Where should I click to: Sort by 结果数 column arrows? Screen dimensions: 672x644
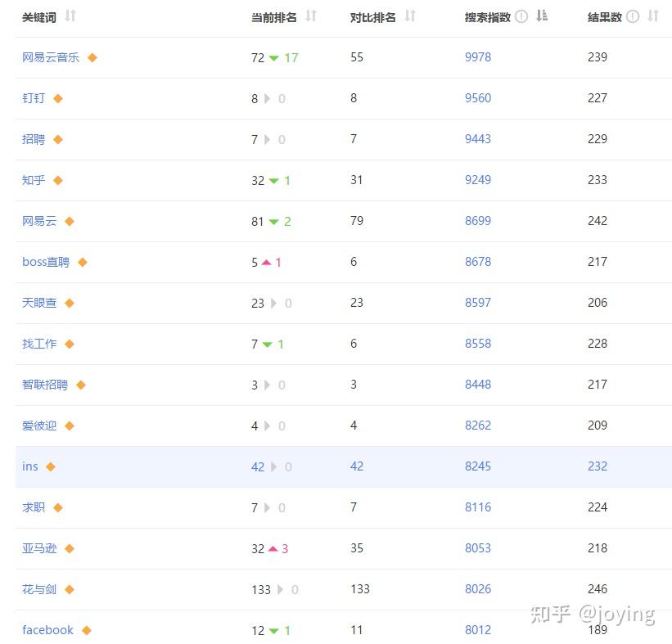[x=653, y=16]
